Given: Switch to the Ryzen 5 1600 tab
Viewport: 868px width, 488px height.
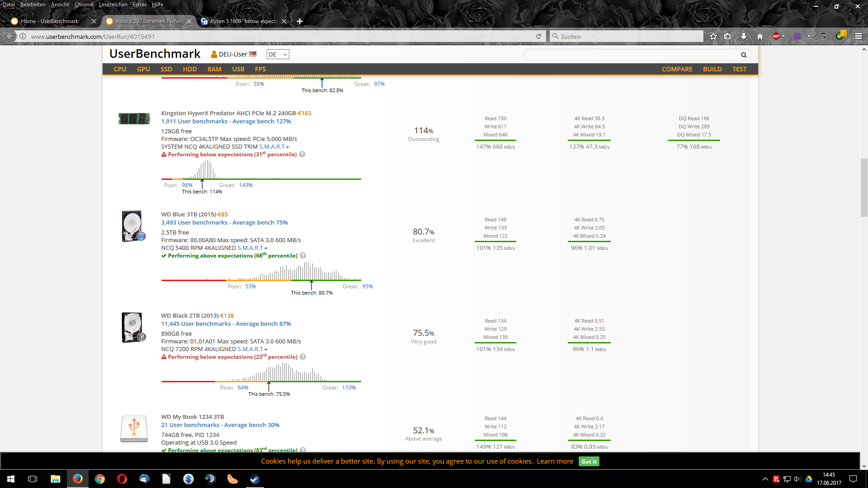Looking at the screenshot, I should 243,21.
